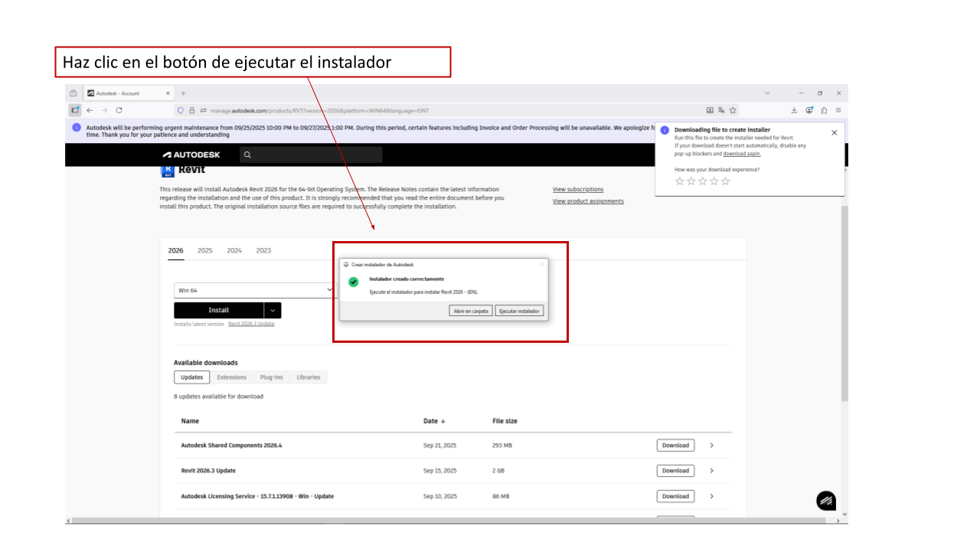Expand Autodesk Licensing Service details chevron

[711, 496]
